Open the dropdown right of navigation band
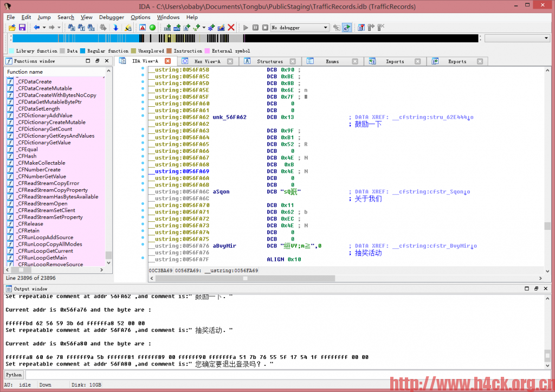 coord(546,38)
